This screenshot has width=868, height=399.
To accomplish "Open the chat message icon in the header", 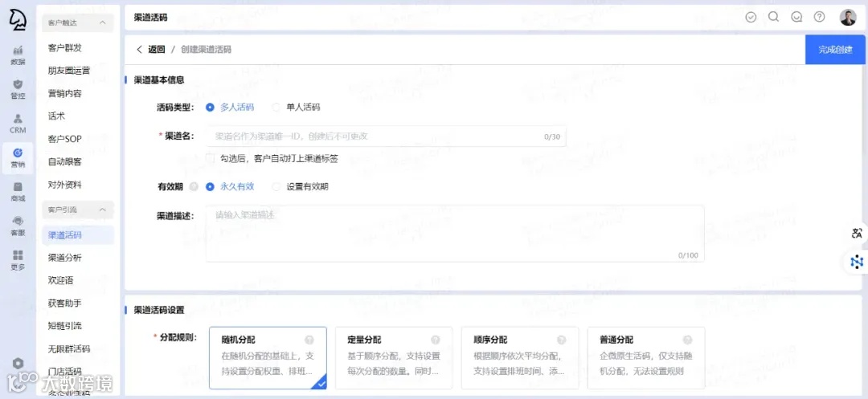I will pyautogui.click(x=796, y=17).
